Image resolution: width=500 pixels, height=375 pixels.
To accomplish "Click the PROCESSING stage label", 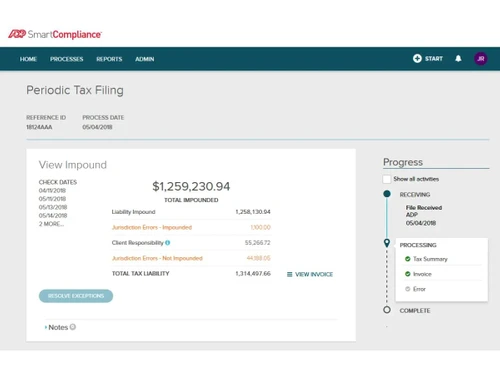I will click(x=418, y=245).
